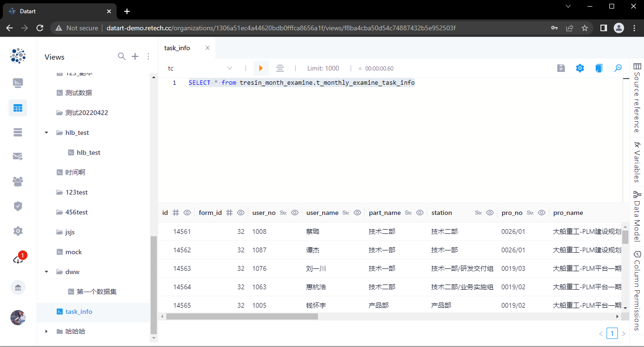644x347 pixels.
Task: Add a new view with the plus icon
Action: click(x=135, y=56)
